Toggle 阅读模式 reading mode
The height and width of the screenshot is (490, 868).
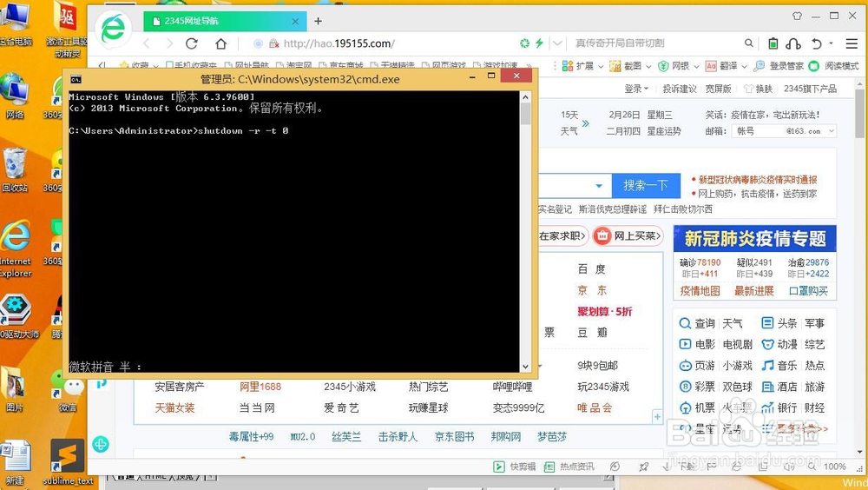coord(833,66)
